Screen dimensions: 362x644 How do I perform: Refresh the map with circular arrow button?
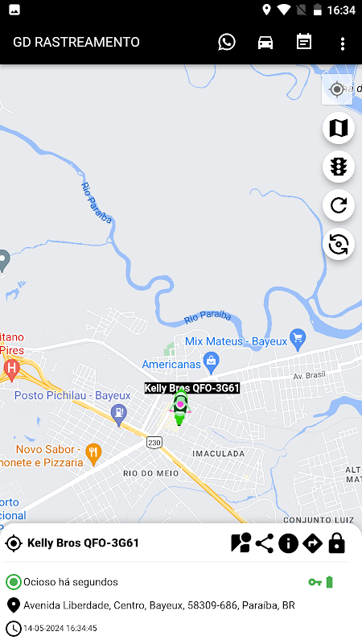point(338,205)
